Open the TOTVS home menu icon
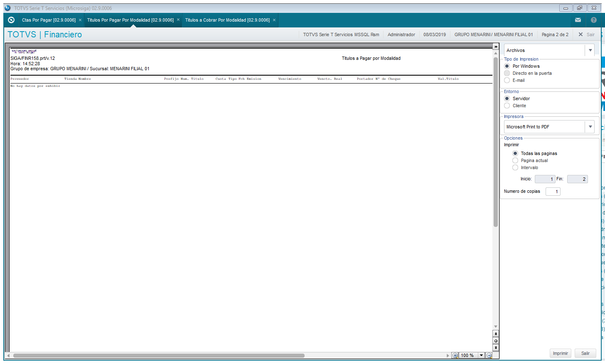 (11, 20)
